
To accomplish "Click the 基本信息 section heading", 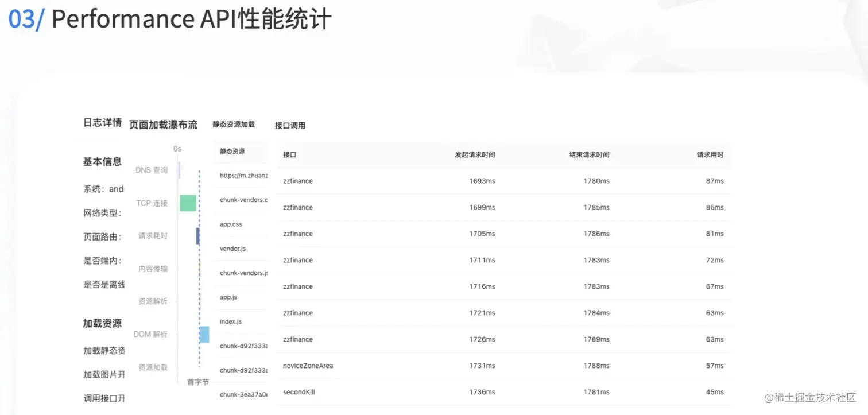I will coord(102,162).
